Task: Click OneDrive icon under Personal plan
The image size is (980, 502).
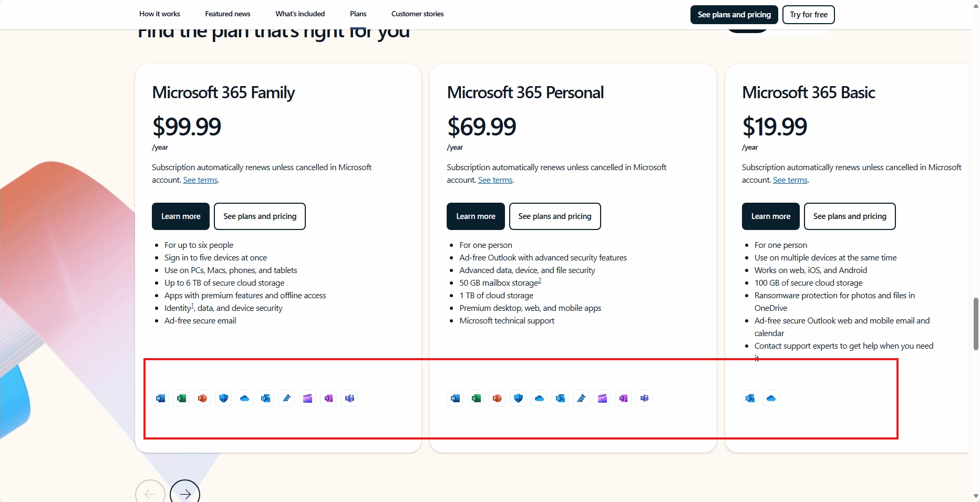Action: coord(539,398)
